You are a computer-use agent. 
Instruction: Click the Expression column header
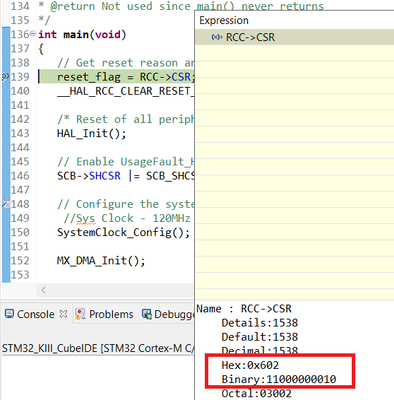[224, 20]
